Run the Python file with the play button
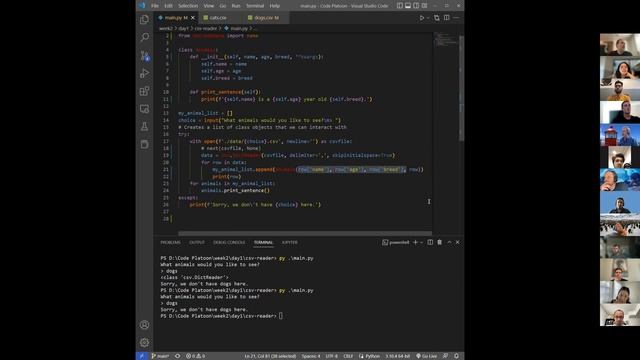 coord(422,18)
